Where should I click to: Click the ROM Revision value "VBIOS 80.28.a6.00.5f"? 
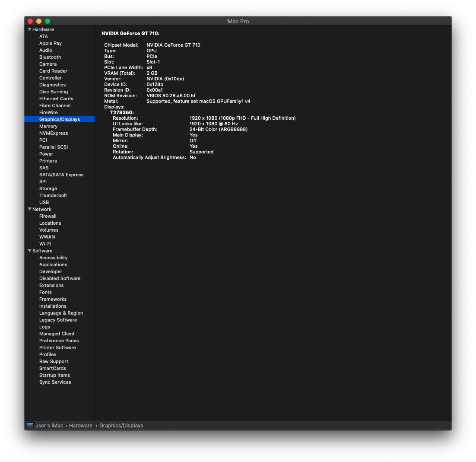click(171, 96)
